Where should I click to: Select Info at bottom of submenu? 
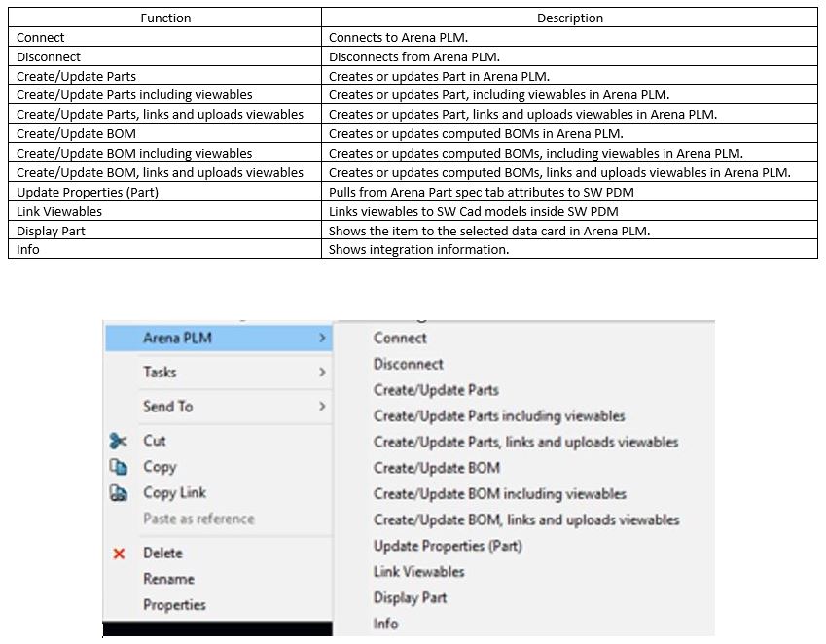click(385, 624)
